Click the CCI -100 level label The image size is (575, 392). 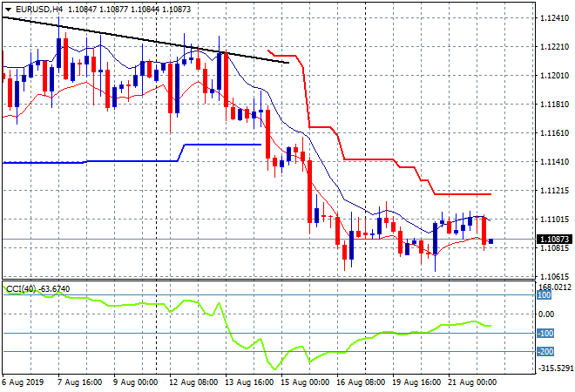pos(545,334)
